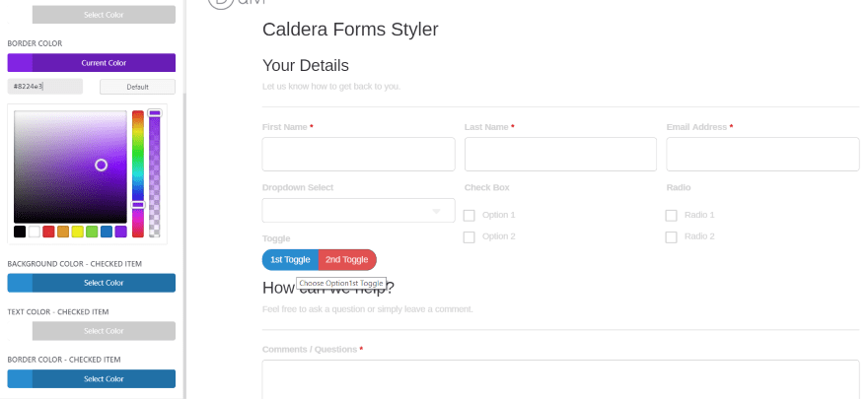Viewport: 868px width, 399px height.
Task: Select the orange palette swatch
Action: pyautogui.click(x=63, y=232)
